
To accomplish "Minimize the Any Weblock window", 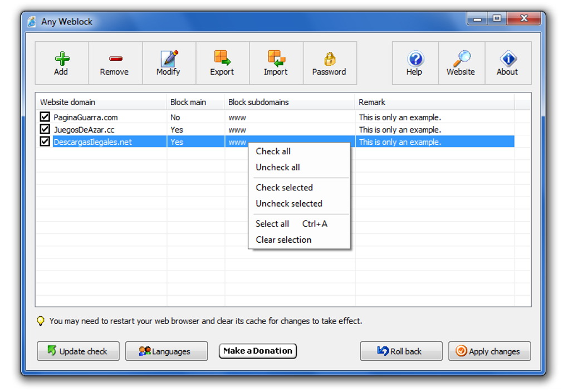I will pos(477,18).
